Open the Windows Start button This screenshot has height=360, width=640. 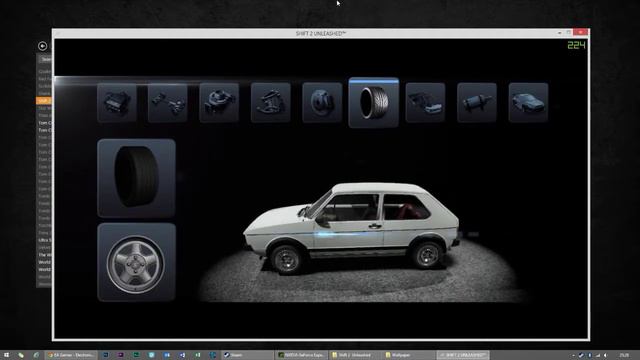(x=7, y=355)
